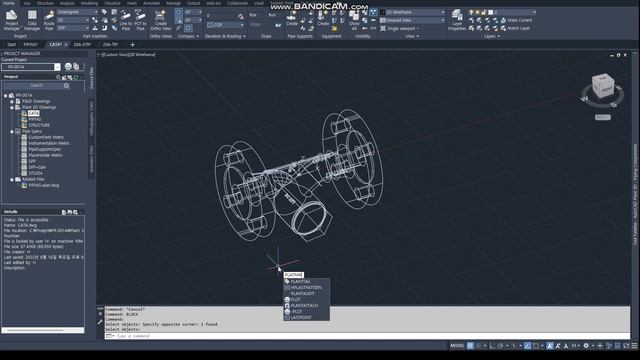The image size is (640, 360).
Task: Open a new drawing tab with plus
Action: coord(132,44)
